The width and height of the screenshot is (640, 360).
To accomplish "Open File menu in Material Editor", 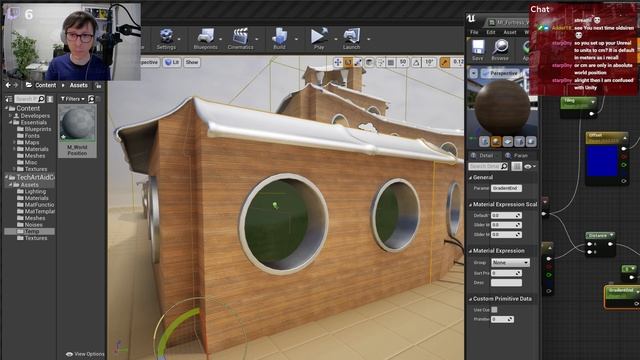I will 474,32.
